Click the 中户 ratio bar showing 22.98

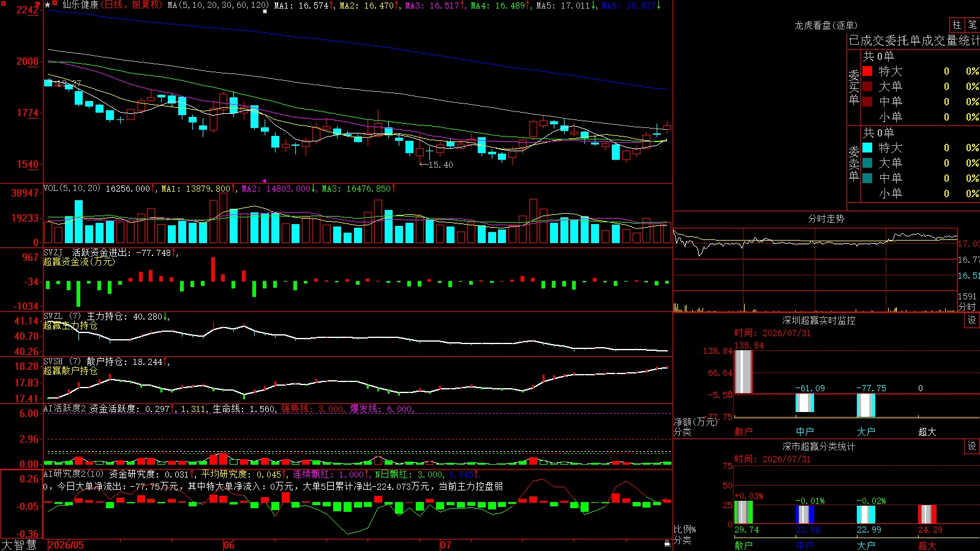click(805, 515)
